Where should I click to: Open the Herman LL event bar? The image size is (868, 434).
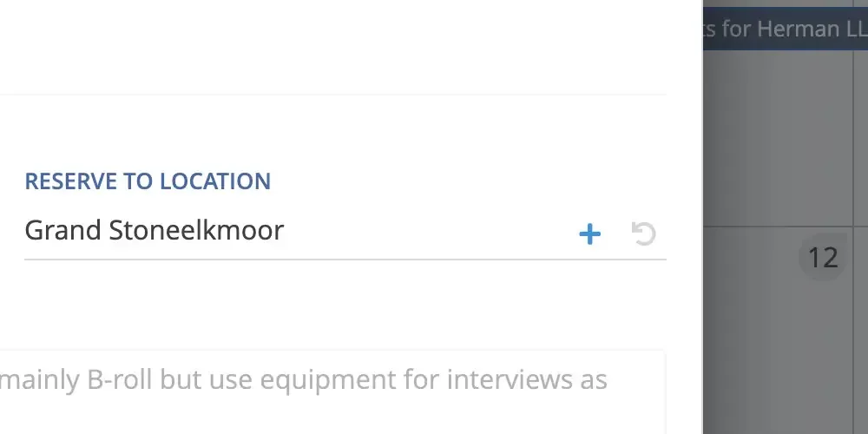(x=785, y=30)
